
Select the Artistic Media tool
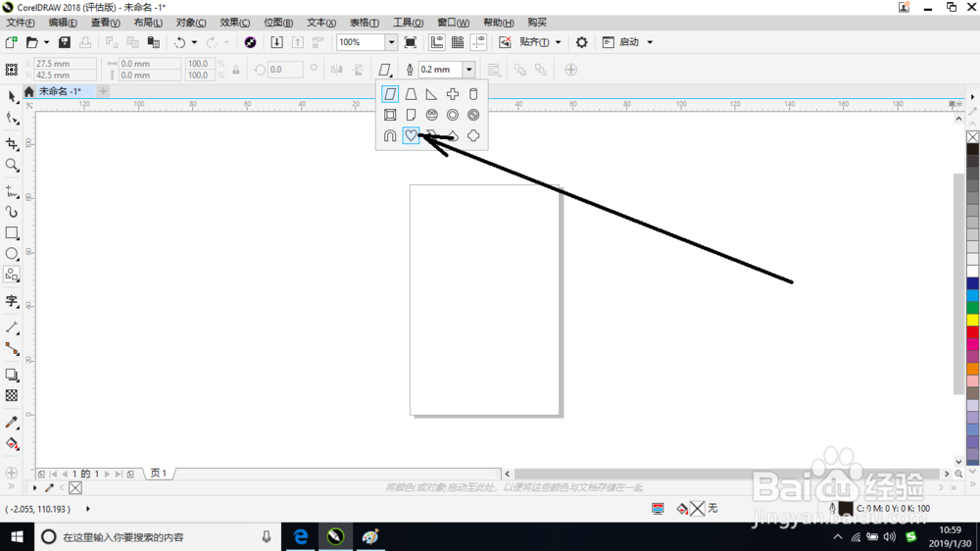[x=11, y=212]
